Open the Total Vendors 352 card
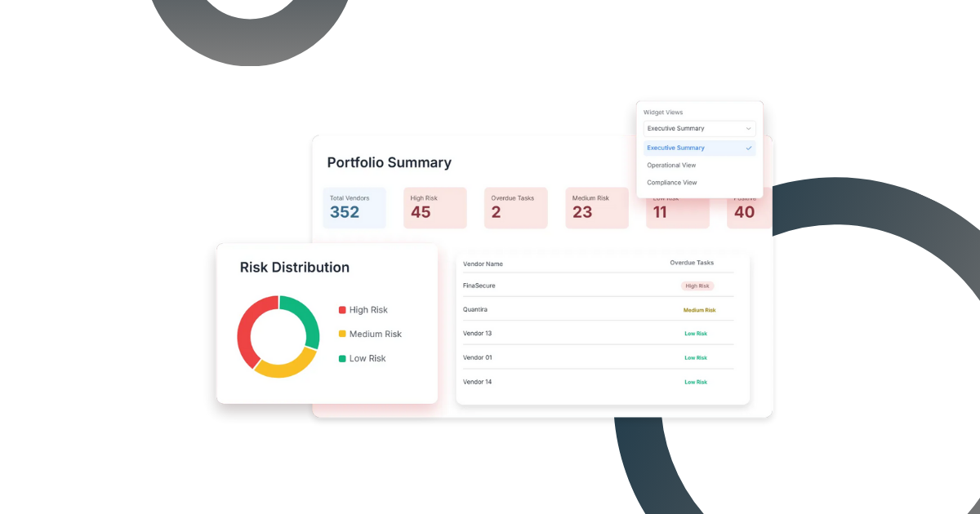 354,208
